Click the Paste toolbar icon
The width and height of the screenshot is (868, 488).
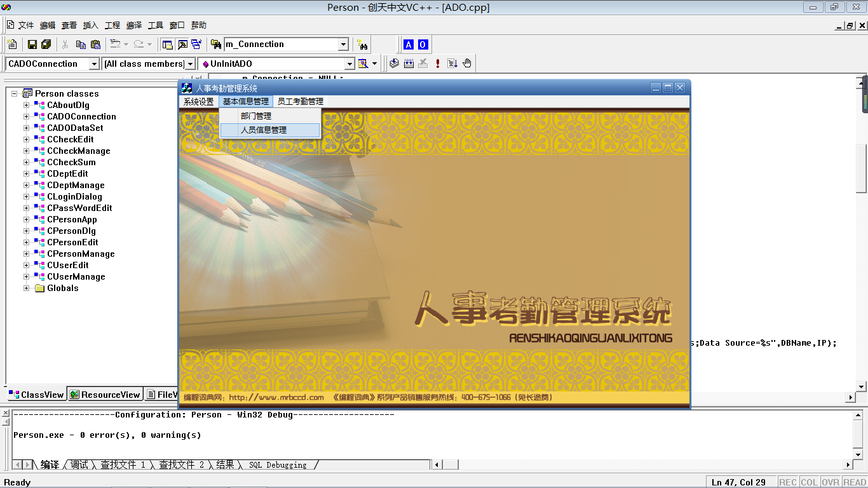tap(95, 44)
